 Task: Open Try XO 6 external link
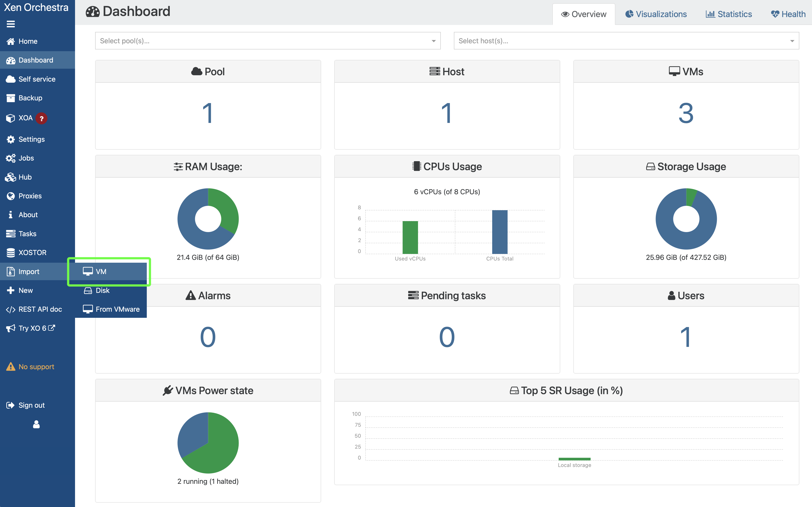pyautogui.click(x=33, y=328)
